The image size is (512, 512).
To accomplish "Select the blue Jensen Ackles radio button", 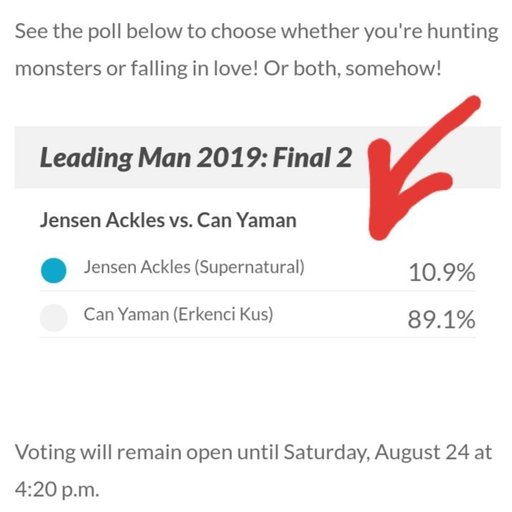I will 53,271.
